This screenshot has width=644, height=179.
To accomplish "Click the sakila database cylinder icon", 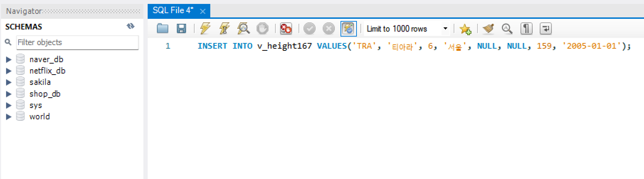I will pos(20,82).
